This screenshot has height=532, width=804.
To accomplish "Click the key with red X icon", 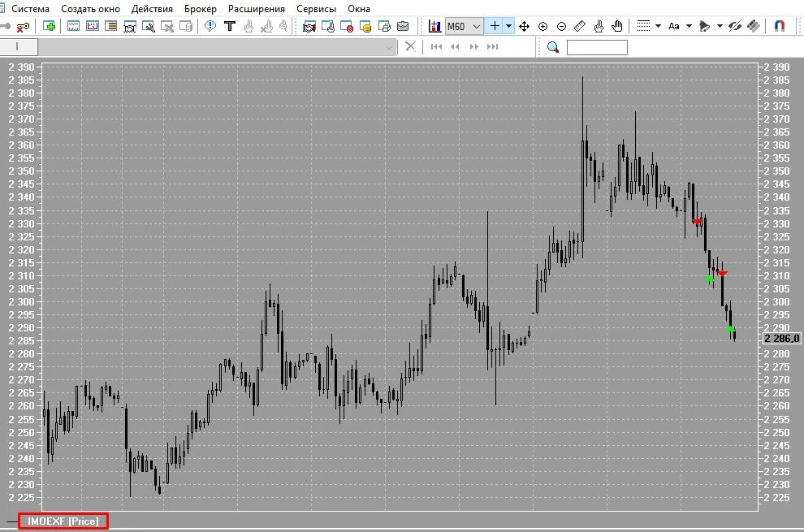I will (23, 26).
